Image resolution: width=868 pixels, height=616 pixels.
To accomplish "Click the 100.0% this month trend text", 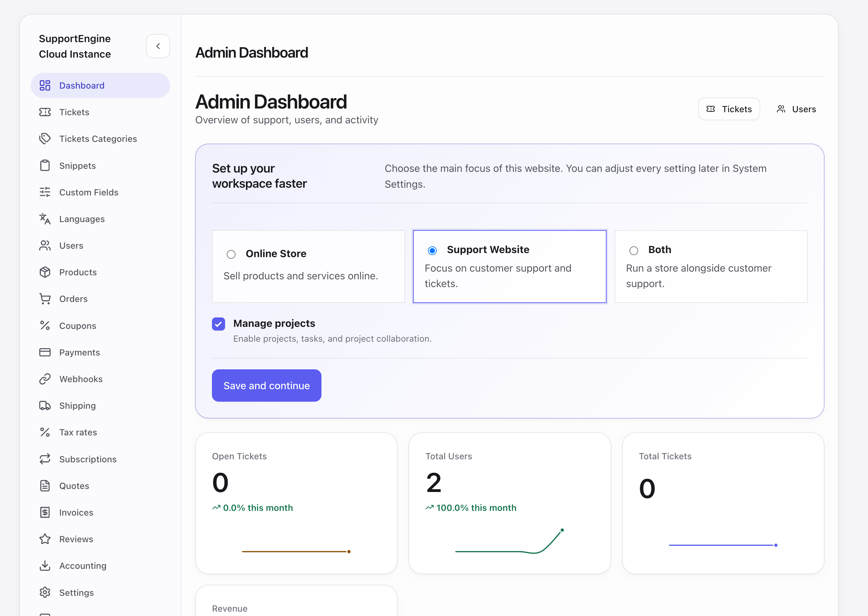I will point(476,507).
